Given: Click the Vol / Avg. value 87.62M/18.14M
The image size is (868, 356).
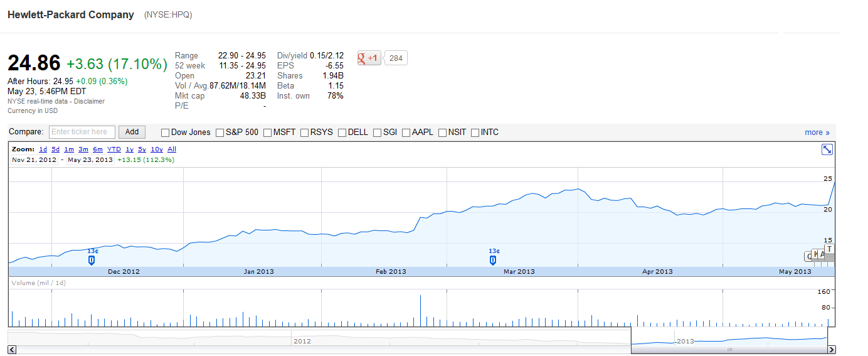Looking at the screenshot, I should pos(238,86).
